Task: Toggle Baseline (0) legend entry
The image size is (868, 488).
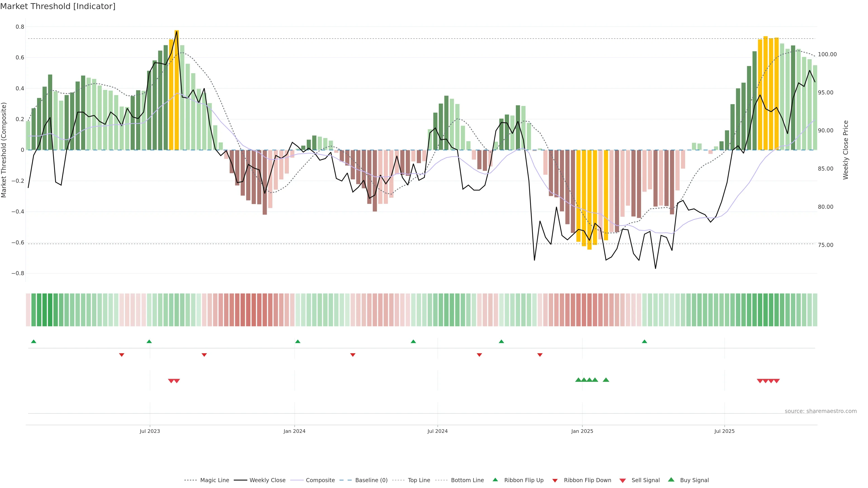Action: pos(371,480)
